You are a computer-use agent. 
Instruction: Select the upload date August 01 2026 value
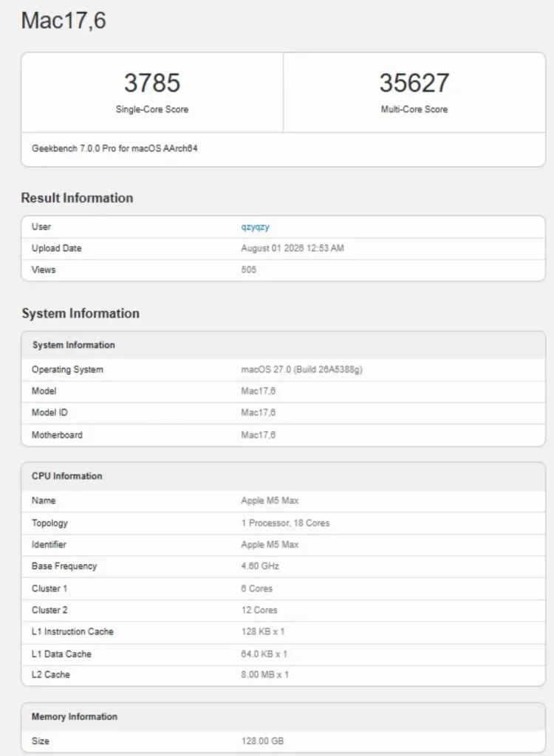tap(293, 248)
